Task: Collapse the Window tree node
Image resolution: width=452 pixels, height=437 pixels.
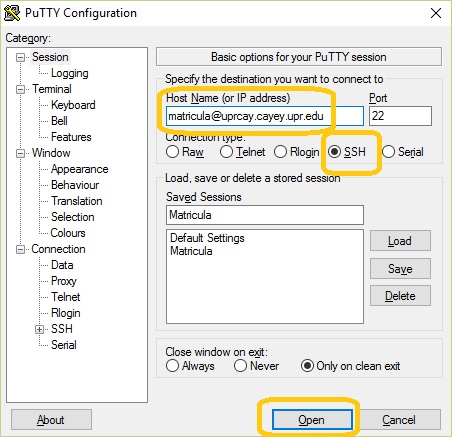Action: coord(20,153)
